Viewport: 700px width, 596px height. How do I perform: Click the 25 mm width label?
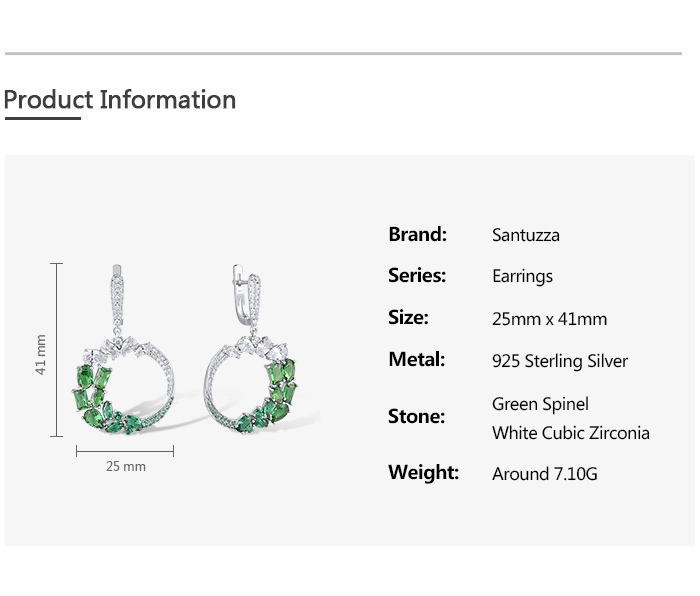[x=126, y=467]
